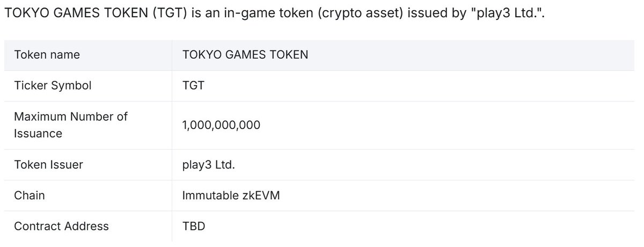Click the 'Ticker Symbol' row label

pos(53,85)
